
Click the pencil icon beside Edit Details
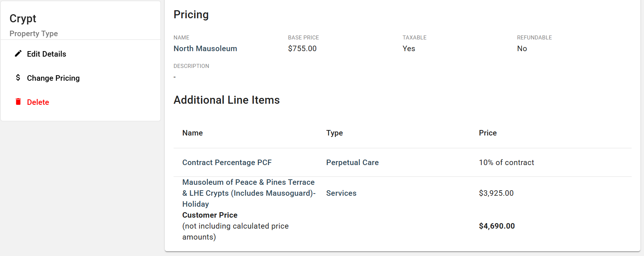(18, 54)
